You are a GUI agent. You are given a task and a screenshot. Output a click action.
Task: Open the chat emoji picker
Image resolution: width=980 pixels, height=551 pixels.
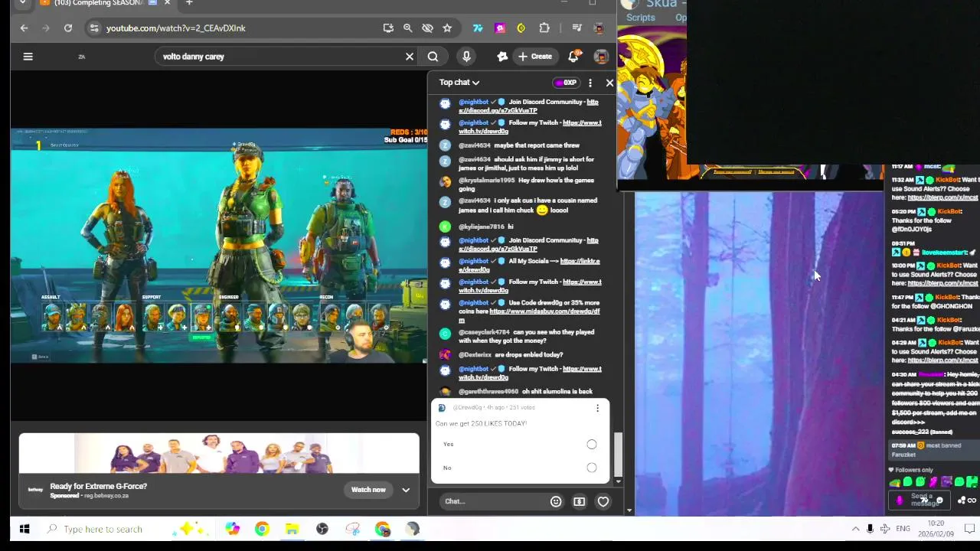click(556, 502)
